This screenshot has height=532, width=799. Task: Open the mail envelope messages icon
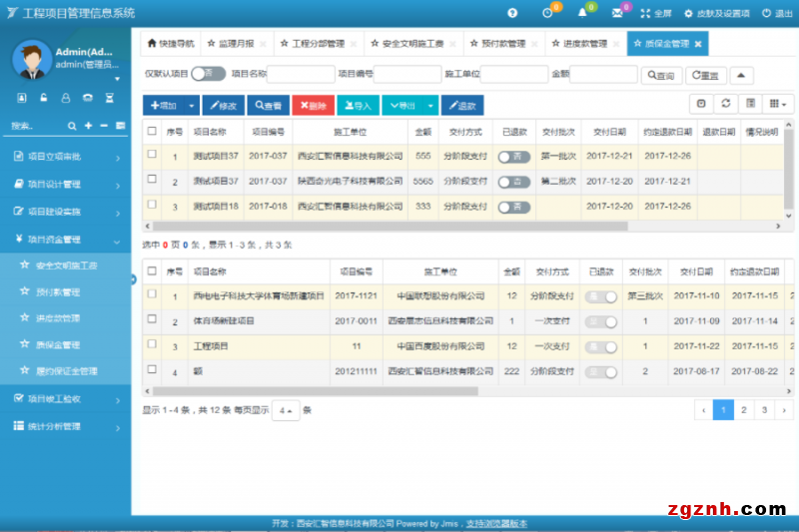point(617,13)
